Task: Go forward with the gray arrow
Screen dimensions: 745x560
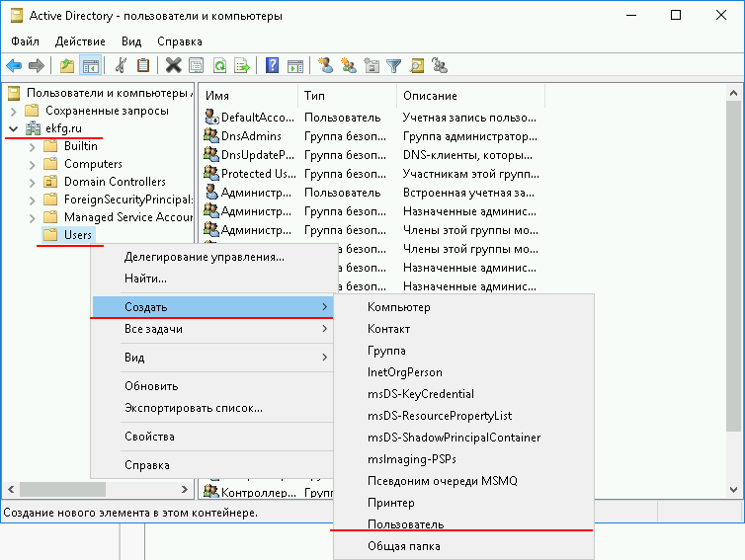Action: click(37, 65)
